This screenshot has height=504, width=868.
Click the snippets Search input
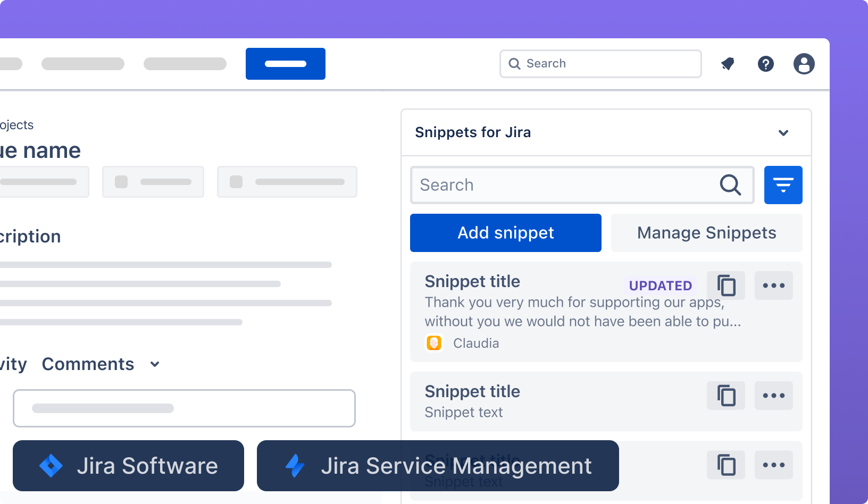[x=582, y=185]
